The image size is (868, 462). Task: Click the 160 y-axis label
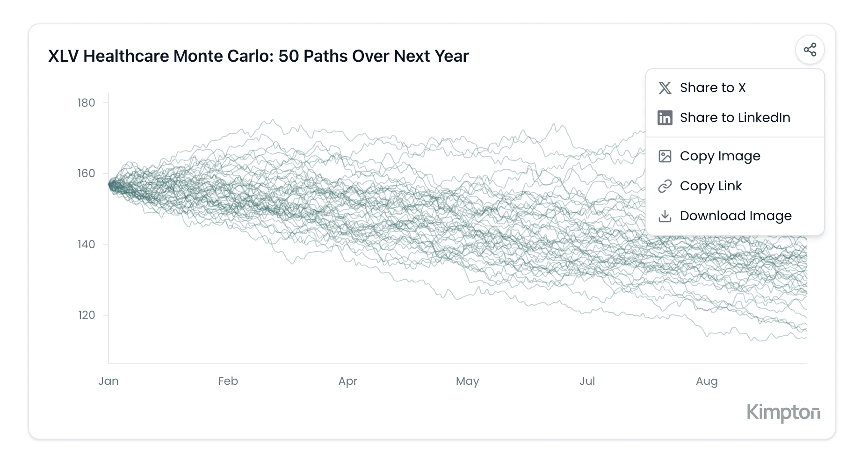[86, 173]
